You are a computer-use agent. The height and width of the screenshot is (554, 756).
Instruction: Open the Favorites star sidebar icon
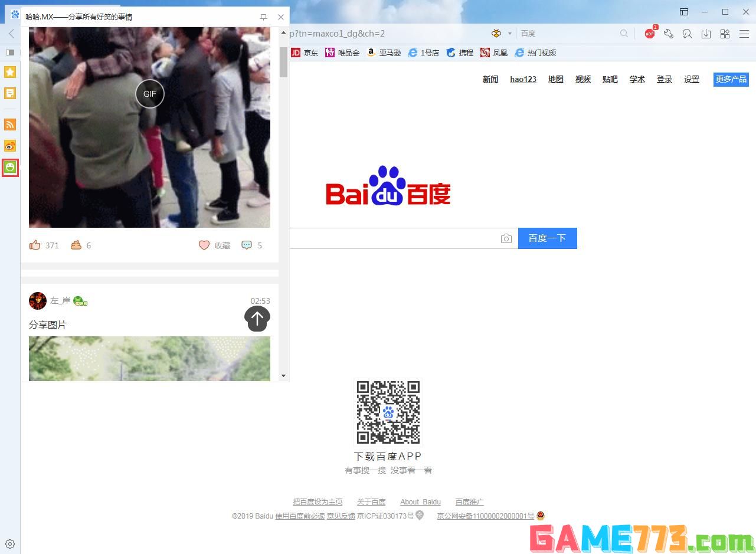(10, 72)
